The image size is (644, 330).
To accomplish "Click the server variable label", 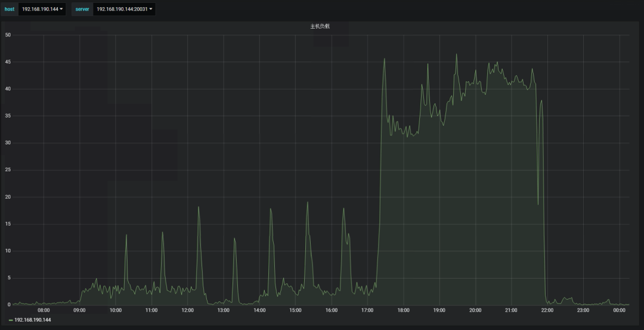I will [82, 9].
